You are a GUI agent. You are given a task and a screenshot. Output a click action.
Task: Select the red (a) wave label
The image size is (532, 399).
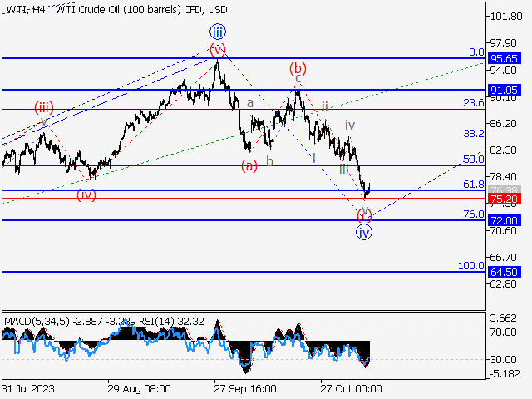(x=249, y=166)
